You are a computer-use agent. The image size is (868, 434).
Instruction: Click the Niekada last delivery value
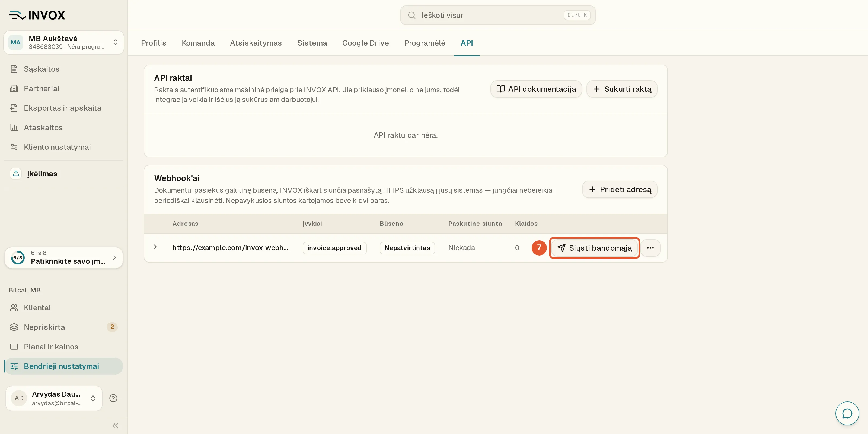click(462, 248)
